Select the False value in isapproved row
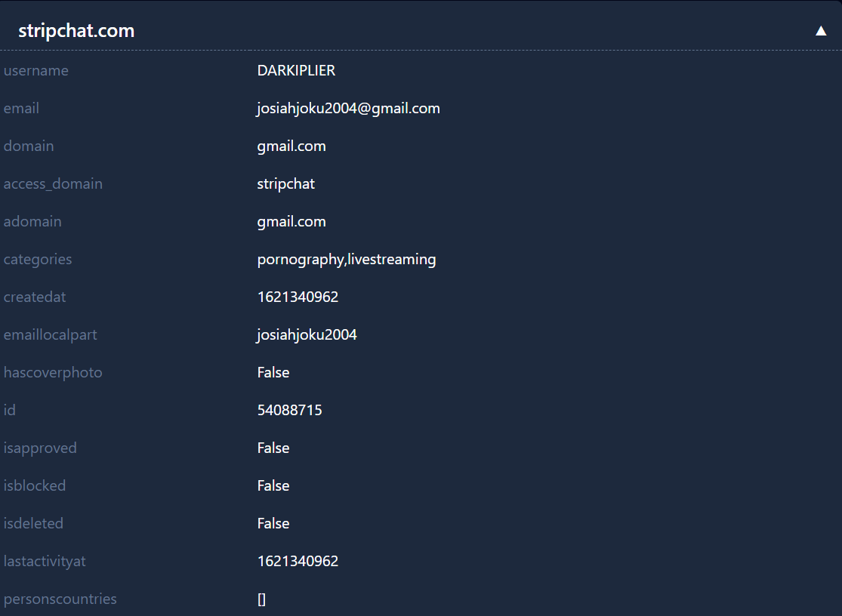The height and width of the screenshot is (616, 842). 273,448
